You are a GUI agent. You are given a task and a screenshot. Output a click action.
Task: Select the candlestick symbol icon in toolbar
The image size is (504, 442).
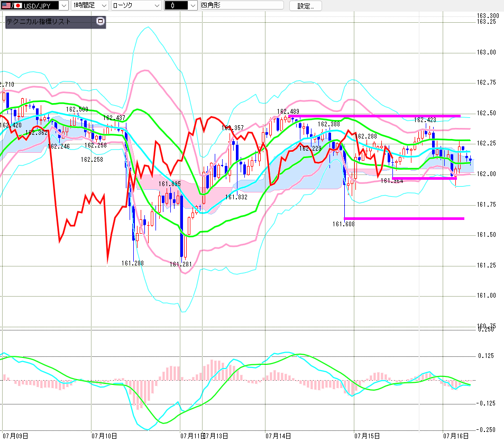point(172,6)
